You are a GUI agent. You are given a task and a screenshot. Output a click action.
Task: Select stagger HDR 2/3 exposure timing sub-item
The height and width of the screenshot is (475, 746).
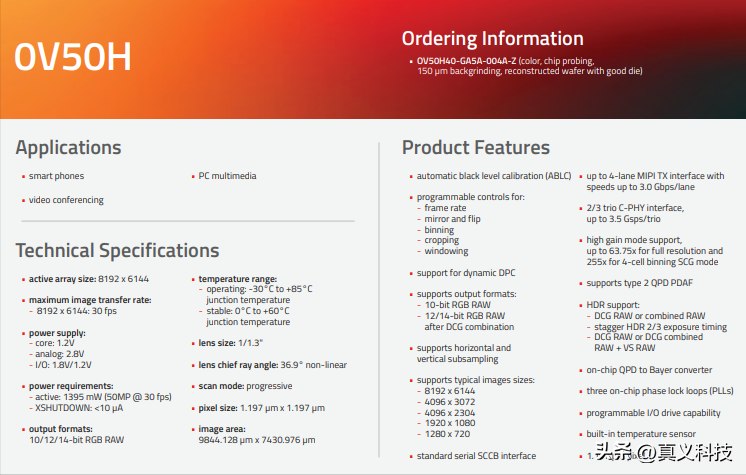(x=660, y=327)
